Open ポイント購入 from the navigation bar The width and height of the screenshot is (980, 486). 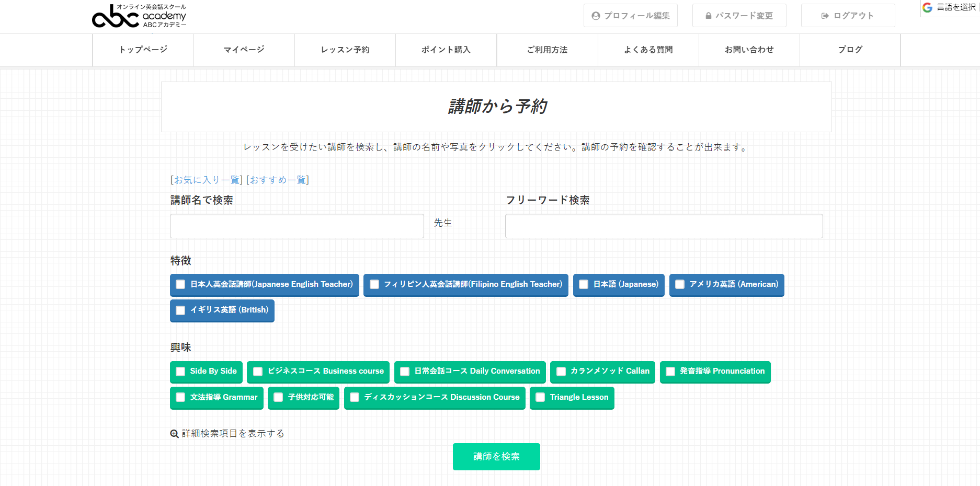(x=446, y=50)
